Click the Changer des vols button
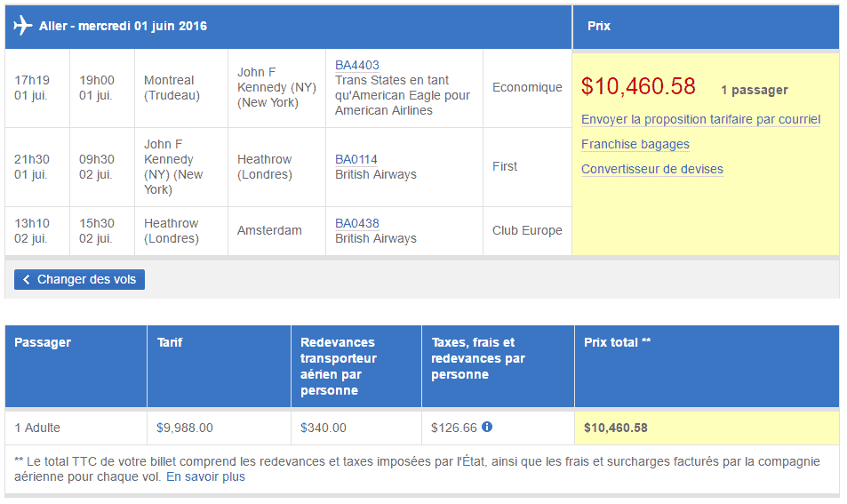The image size is (847, 504). click(x=79, y=279)
